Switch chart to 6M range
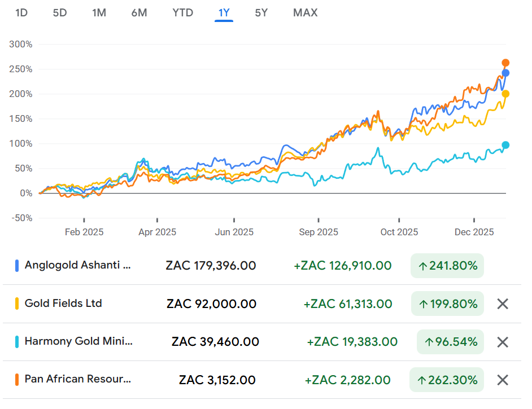This screenshot has height=409, width=532. (x=139, y=12)
